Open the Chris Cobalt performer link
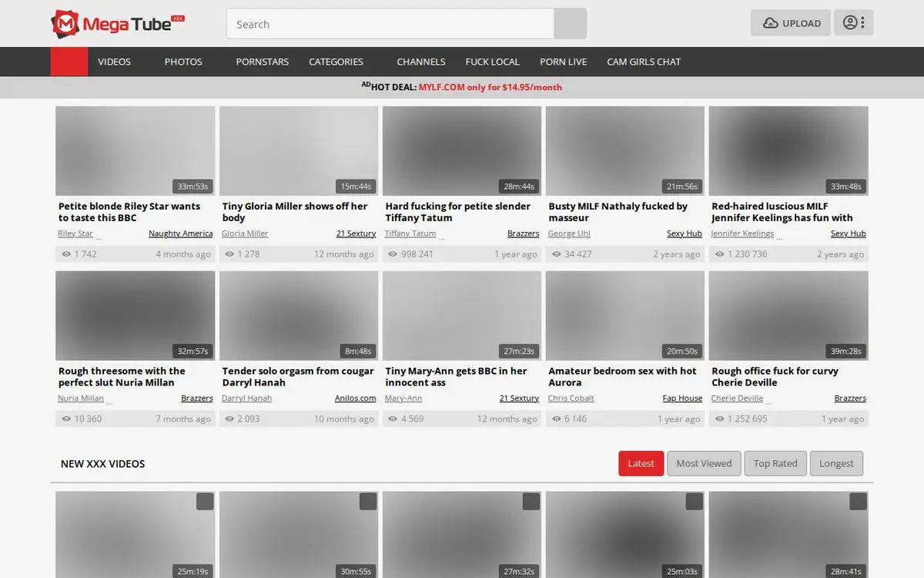 pos(571,398)
